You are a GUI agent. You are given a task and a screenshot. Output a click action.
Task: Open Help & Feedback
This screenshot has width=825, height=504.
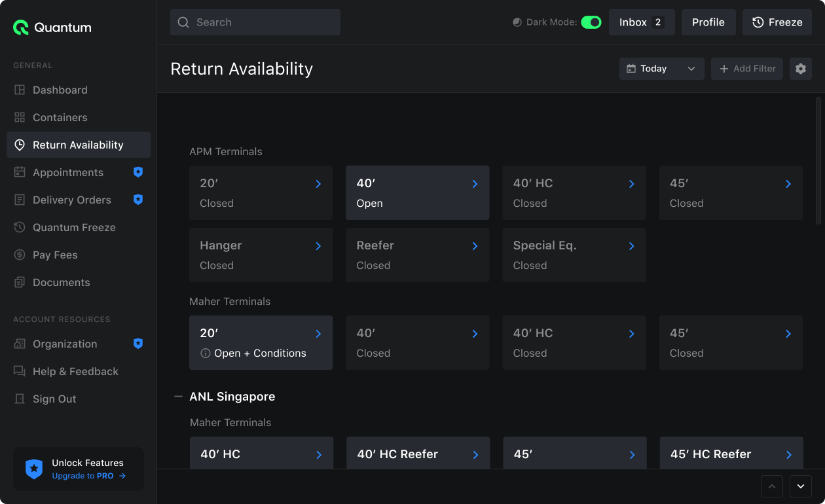click(75, 371)
